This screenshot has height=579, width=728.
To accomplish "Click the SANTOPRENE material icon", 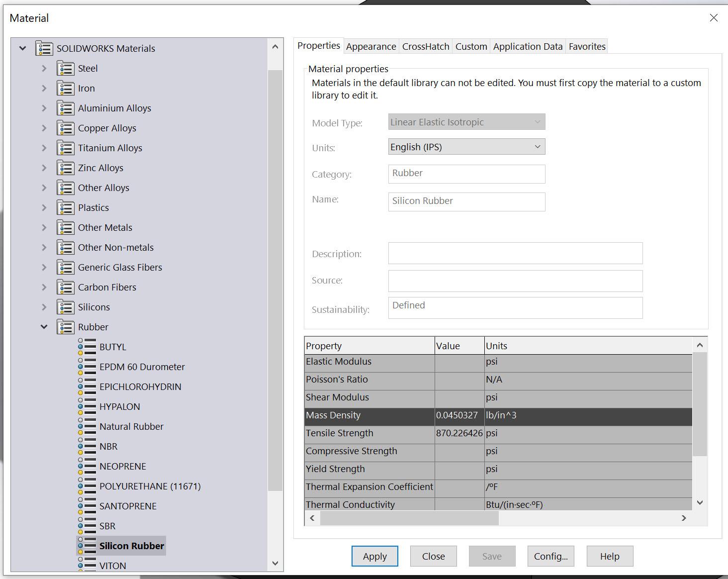I will (87, 506).
